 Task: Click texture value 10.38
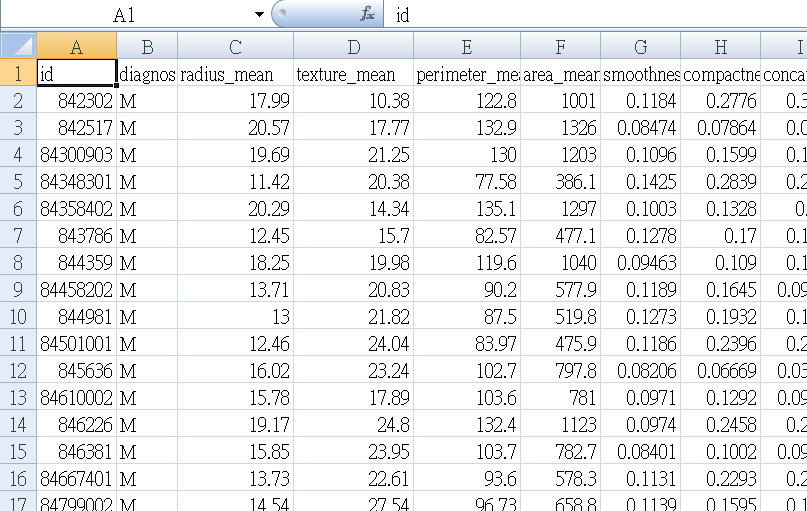354,100
